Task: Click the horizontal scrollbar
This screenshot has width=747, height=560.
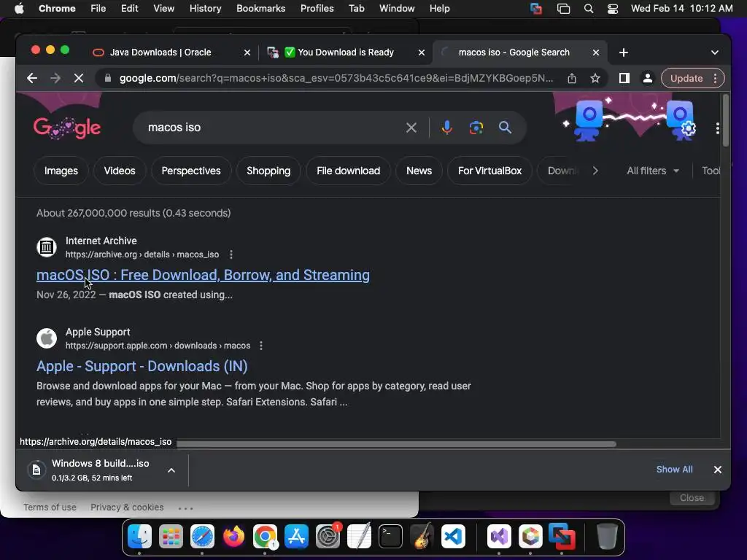Action: [x=396, y=444]
